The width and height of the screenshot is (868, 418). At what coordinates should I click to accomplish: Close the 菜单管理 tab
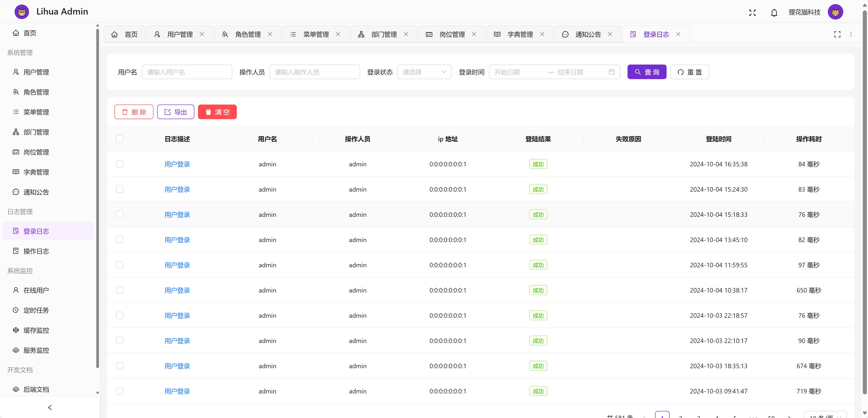(338, 34)
